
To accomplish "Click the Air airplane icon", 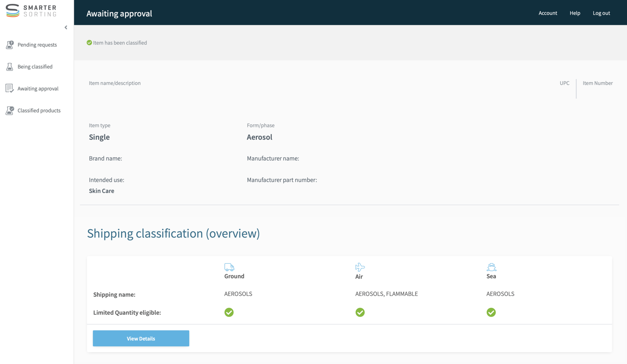I will (360, 267).
